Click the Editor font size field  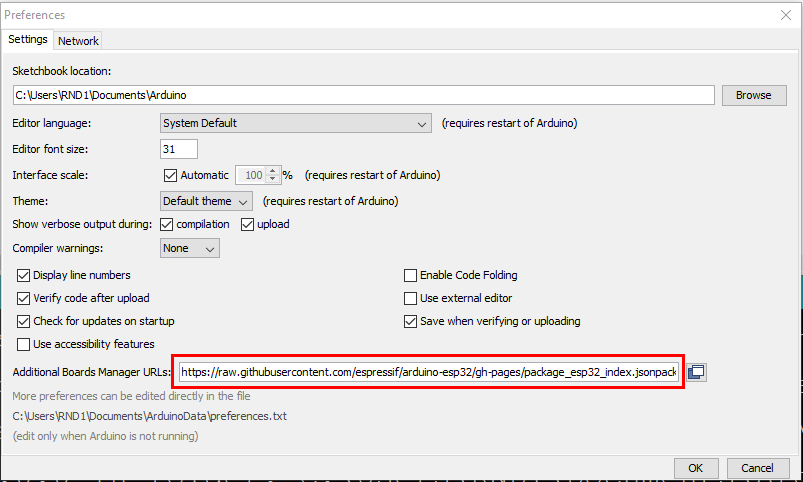179,149
